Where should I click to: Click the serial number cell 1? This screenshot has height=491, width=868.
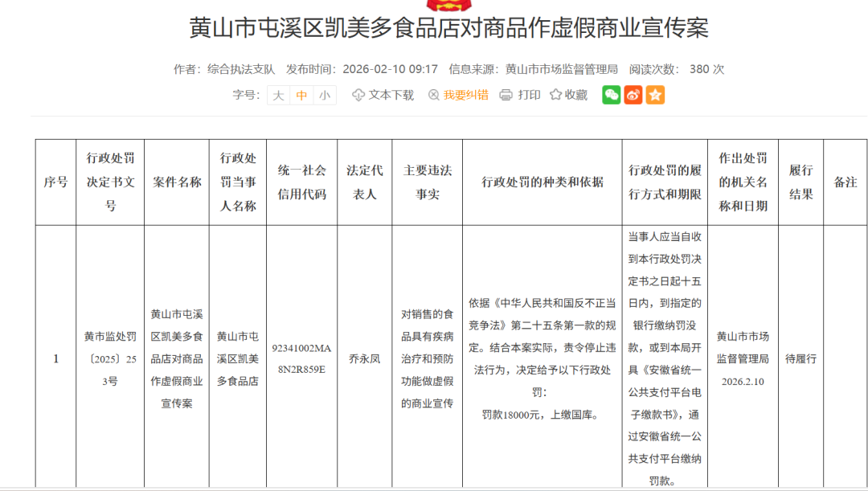pyautogui.click(x=56, y=358)
